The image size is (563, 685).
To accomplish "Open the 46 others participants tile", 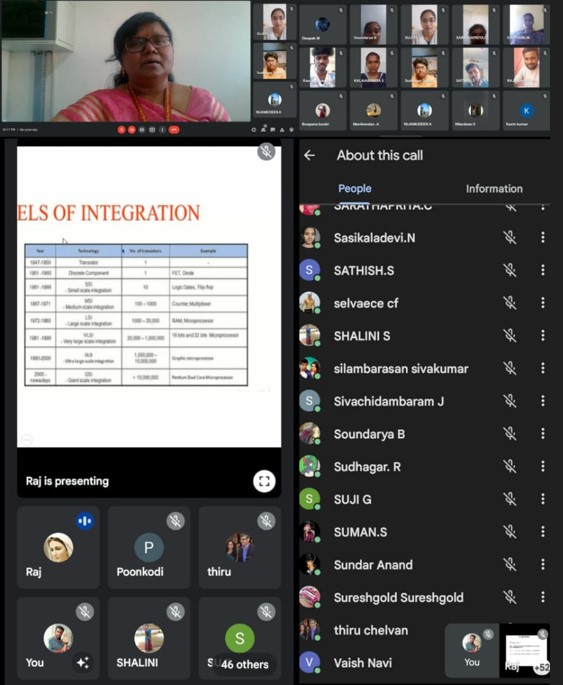I will (240, 638).
